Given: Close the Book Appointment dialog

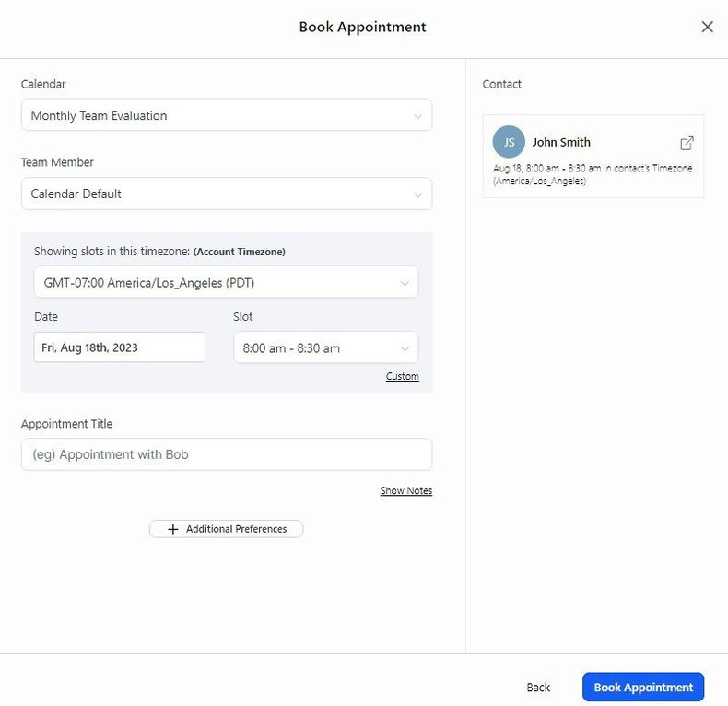Looking at the screenshot, I should [x=707, y=27].
